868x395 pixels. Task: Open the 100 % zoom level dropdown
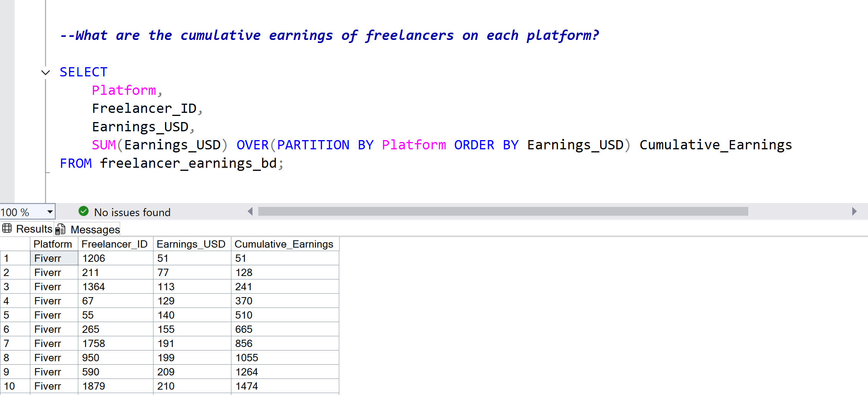coord(50,212)
